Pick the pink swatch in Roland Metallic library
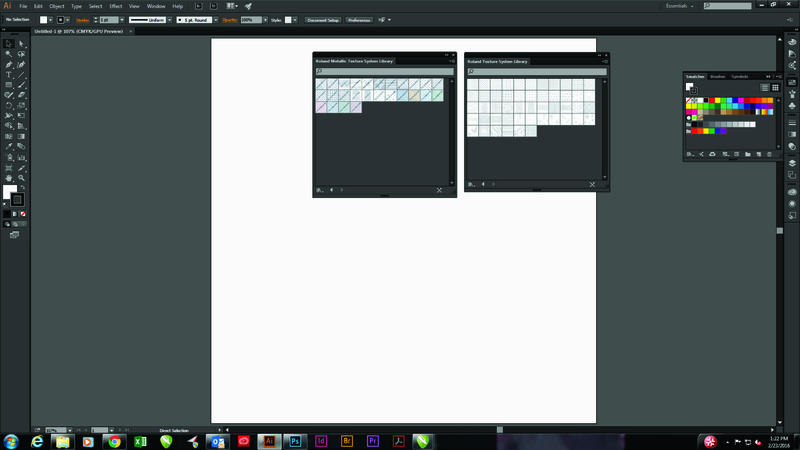 coord(321,107)
